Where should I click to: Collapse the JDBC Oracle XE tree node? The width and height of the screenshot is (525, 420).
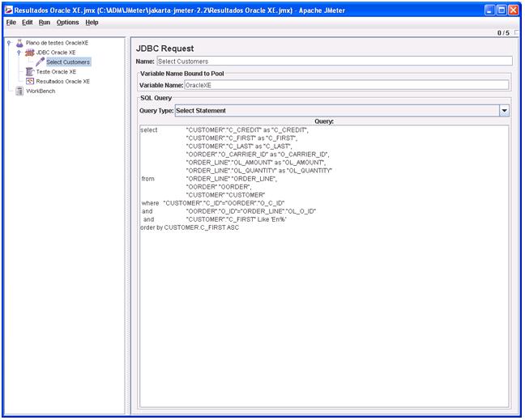19,52
